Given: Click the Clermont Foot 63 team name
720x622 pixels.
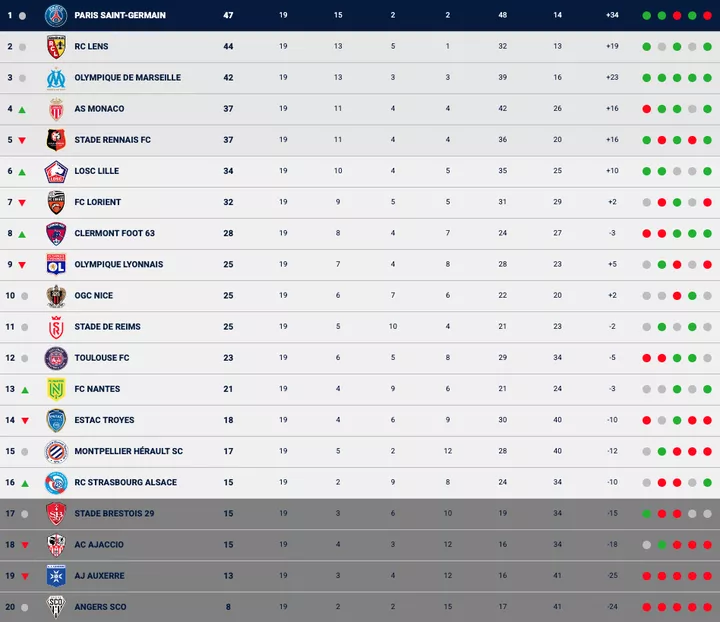Looking at the screenshot, I should click(x=114, y=233).
